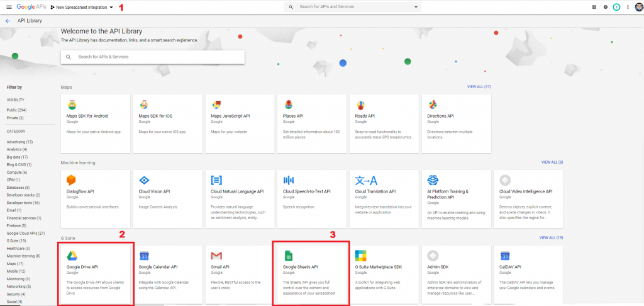Filter by Monitoring (3) category
Image resolution: width=644 pixels, height=306 pixels.
click(x=18, y=279)
